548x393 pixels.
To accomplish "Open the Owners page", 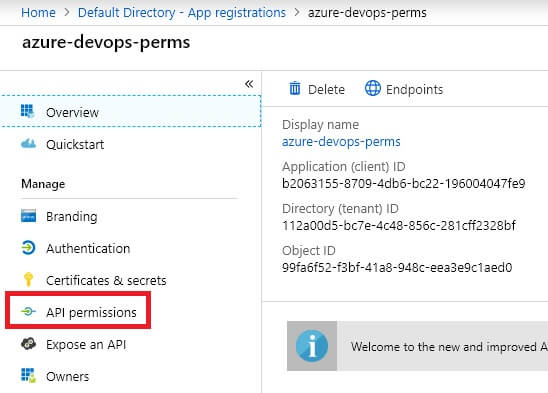I will (x=67, y=377).
